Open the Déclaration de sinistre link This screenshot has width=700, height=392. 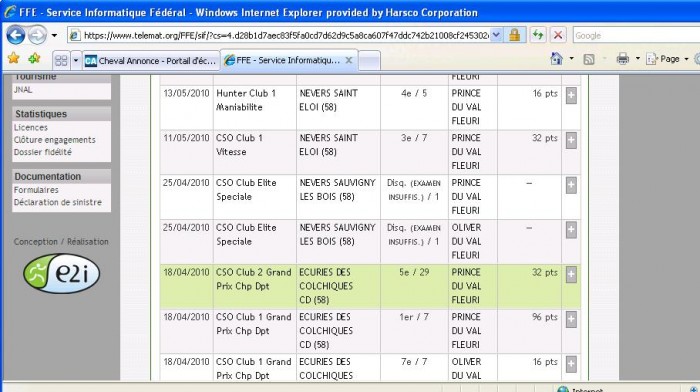(58, 202)
